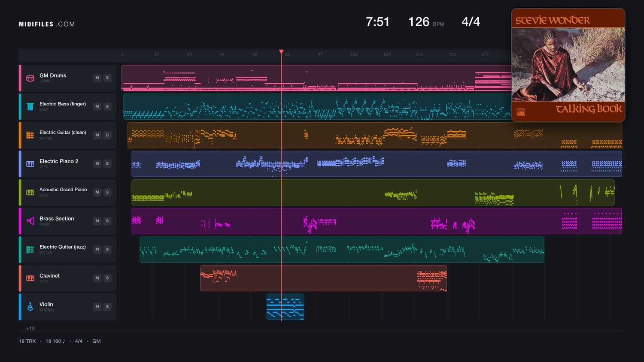Solo the Electric Bass (finger) track
The height and width of the screenshot is (362, 644).
107,106
